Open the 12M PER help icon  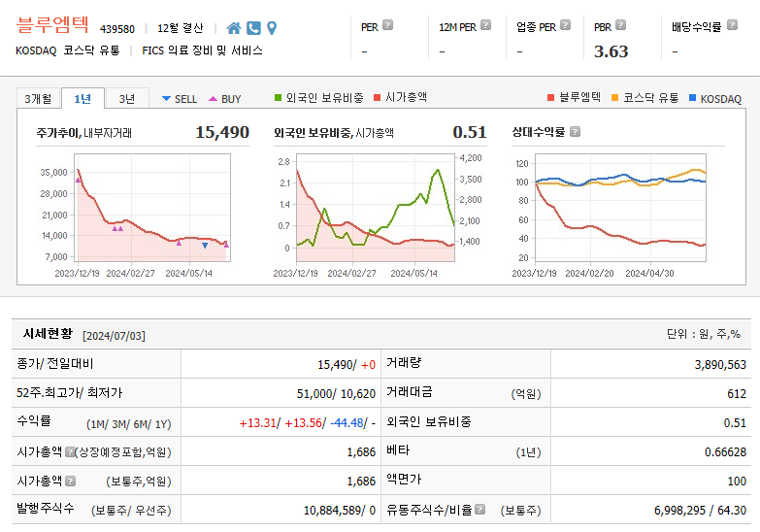(x=485, y=24)
